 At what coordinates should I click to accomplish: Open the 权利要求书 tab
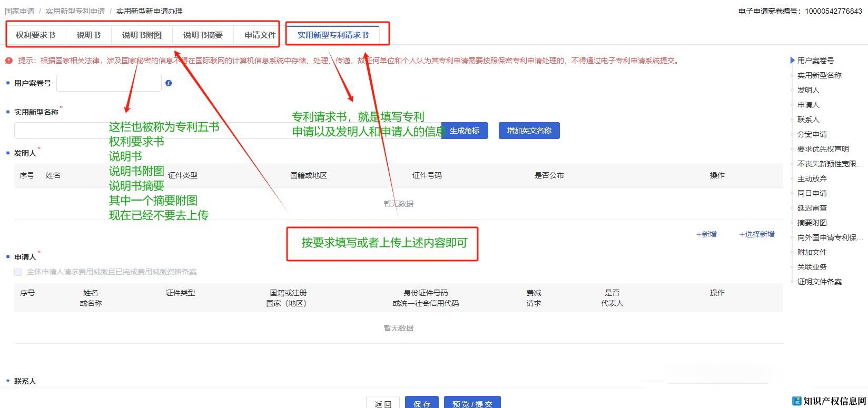pos(35,35)
